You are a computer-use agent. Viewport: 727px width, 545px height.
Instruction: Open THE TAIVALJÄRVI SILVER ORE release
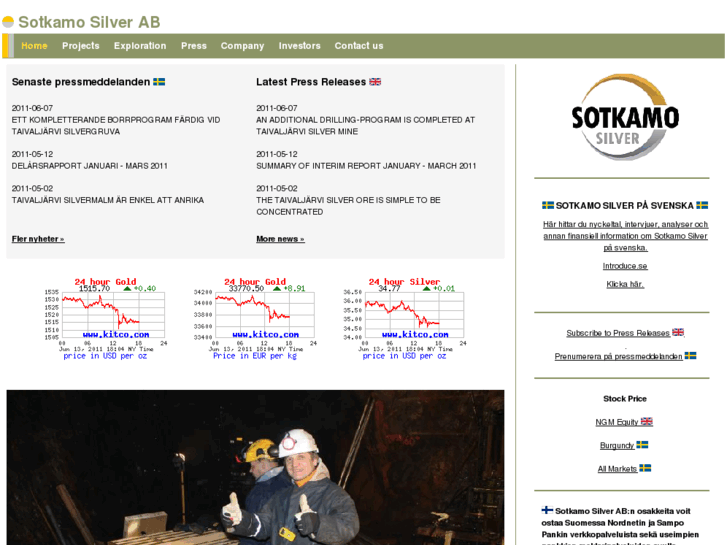coord(348,206)
